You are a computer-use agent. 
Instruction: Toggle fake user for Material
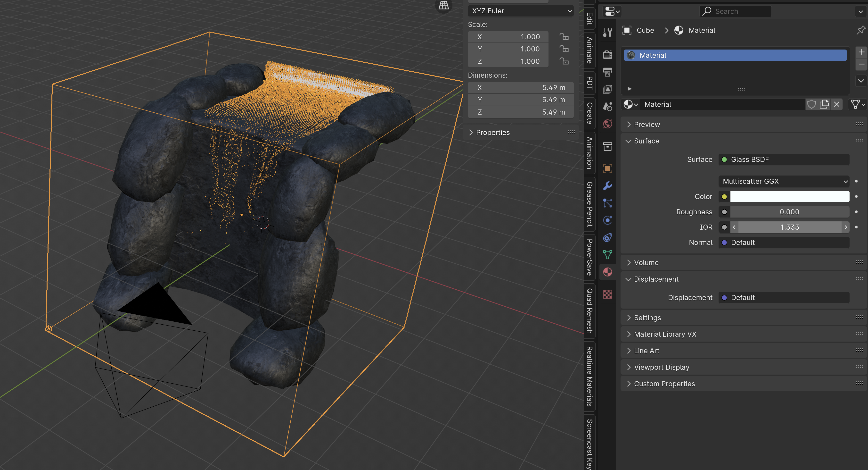811,104
